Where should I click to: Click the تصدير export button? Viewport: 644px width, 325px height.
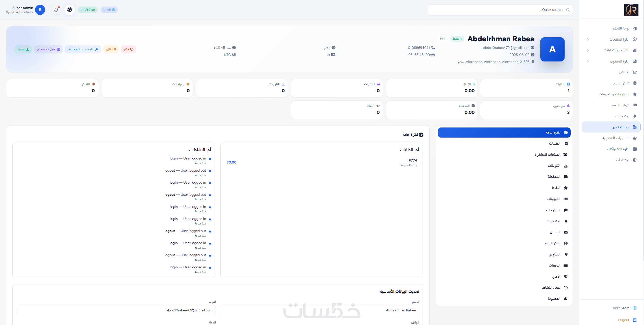pyautogui.click(x=23, y=49)
